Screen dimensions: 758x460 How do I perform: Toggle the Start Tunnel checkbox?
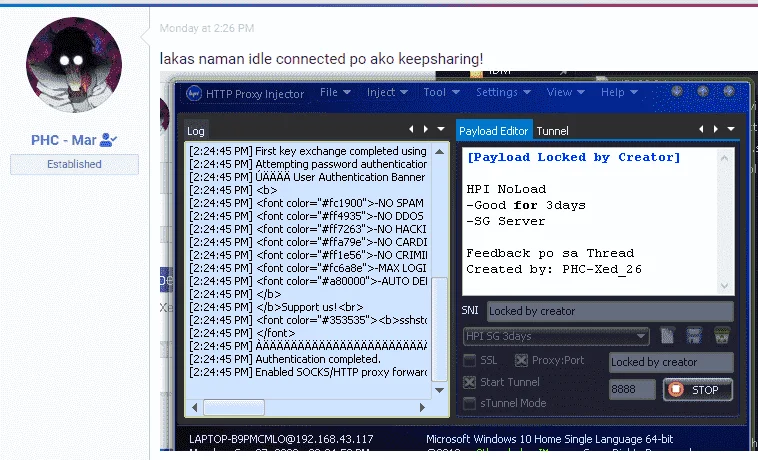pos(469,382)
